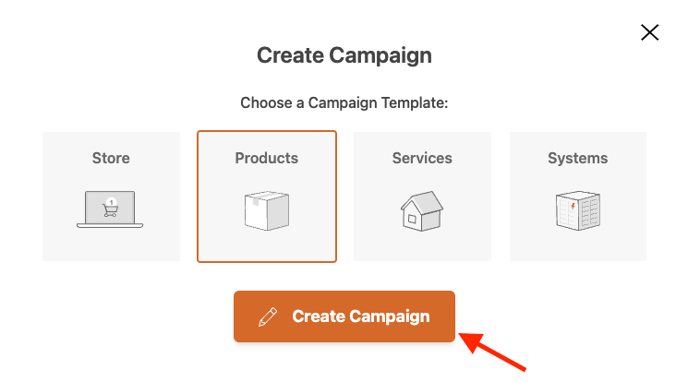
Task: Click the red arrow annotation
Action: [x=492, y=351]
